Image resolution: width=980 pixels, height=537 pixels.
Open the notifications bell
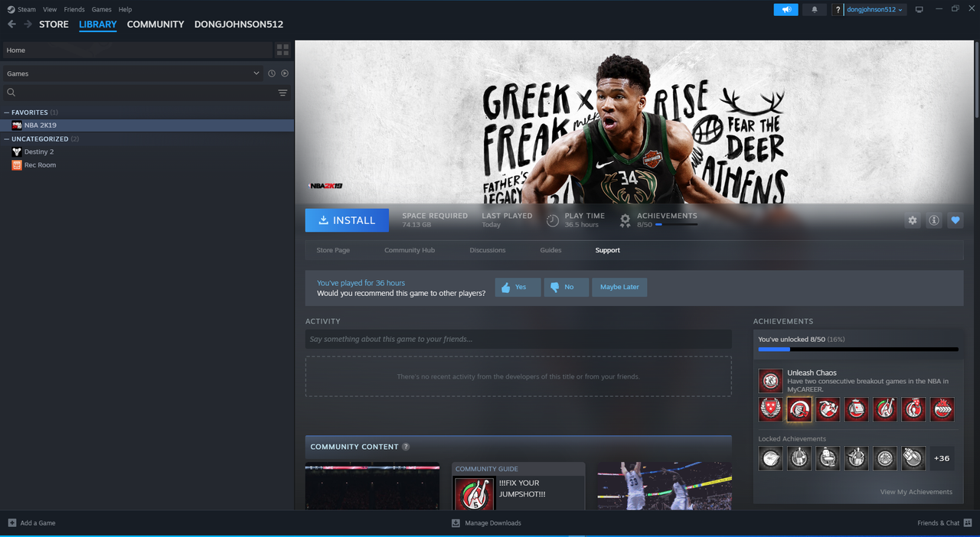pos(814,9)
